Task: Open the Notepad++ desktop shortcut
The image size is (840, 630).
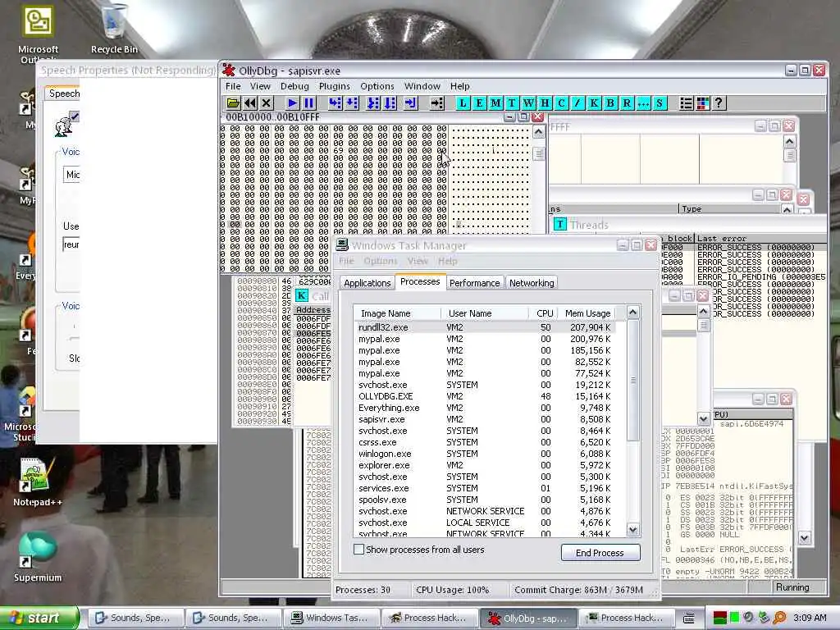Action: [37, 482]
